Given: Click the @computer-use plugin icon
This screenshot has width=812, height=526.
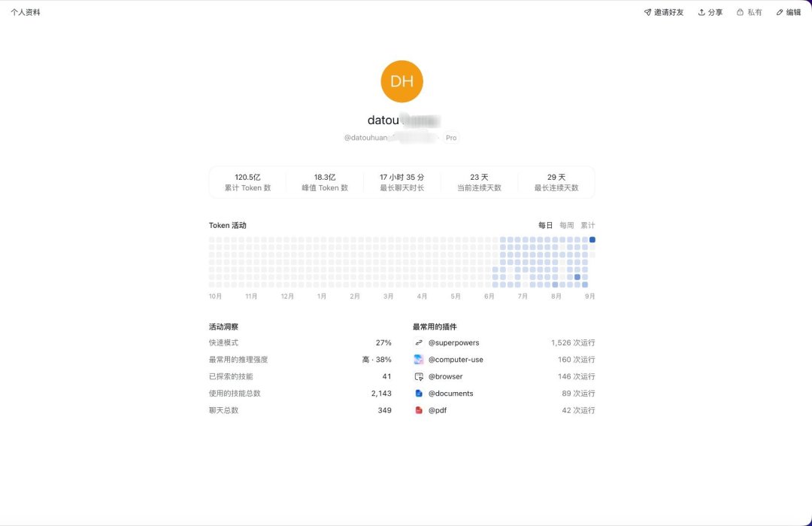Looking at the screenshot, I should pos(419,360).
